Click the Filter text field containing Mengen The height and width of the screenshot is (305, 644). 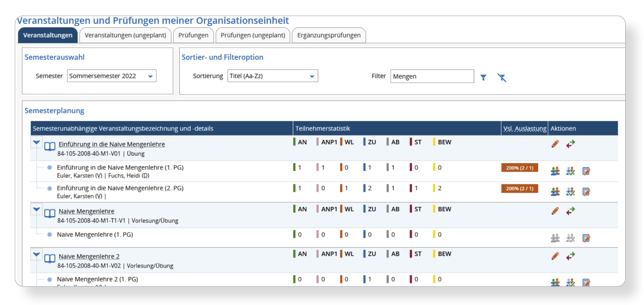pos(432,76)
